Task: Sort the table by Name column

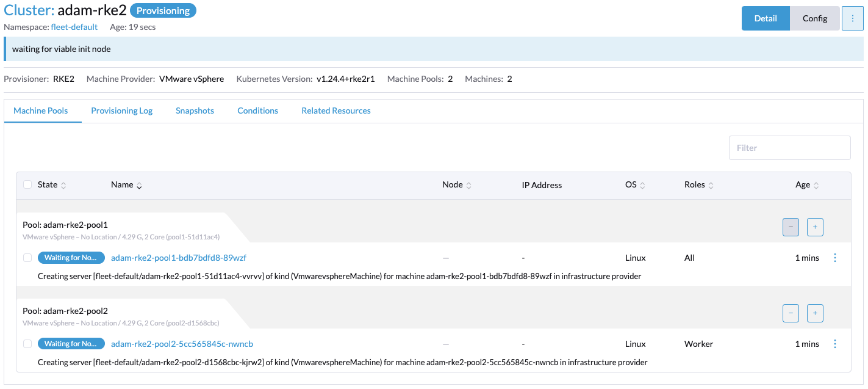Action: point(125,184)
